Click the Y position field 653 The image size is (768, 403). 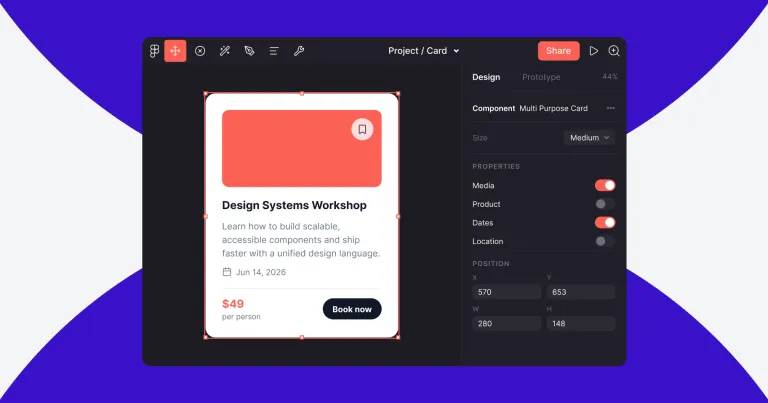coord(580,292)
